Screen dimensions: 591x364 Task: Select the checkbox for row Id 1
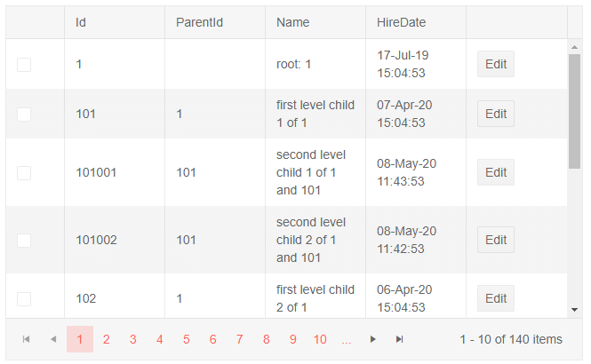pos(24,65)
